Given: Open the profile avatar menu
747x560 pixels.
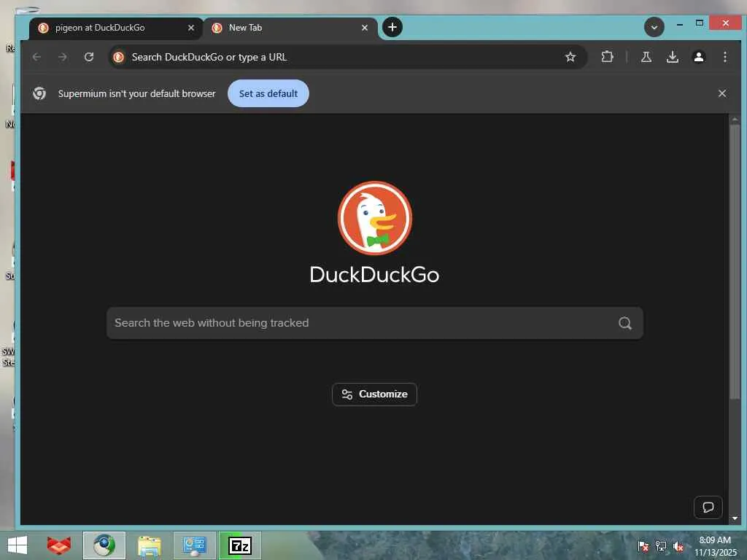Looking at the screenshot, I should coord(698,57).
